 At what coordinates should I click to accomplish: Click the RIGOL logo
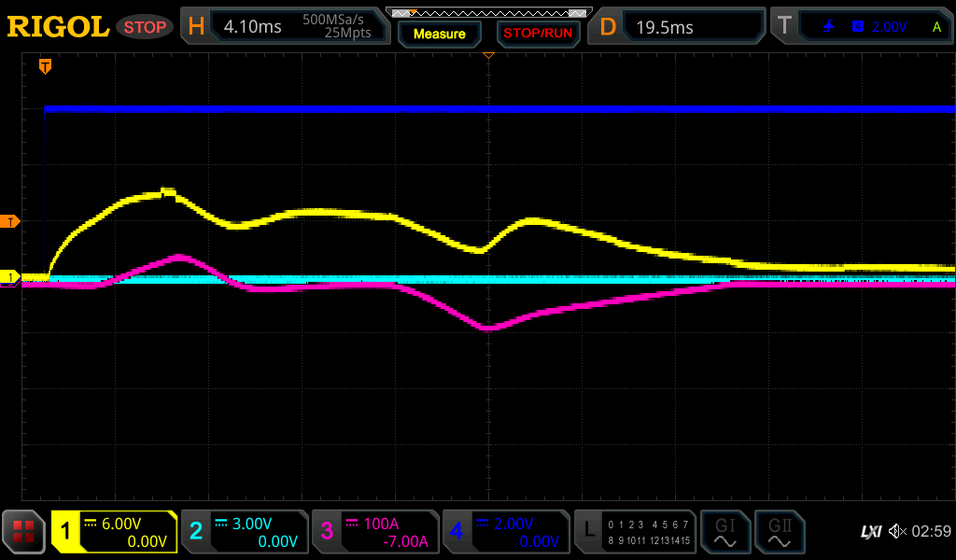coord(58,27)
